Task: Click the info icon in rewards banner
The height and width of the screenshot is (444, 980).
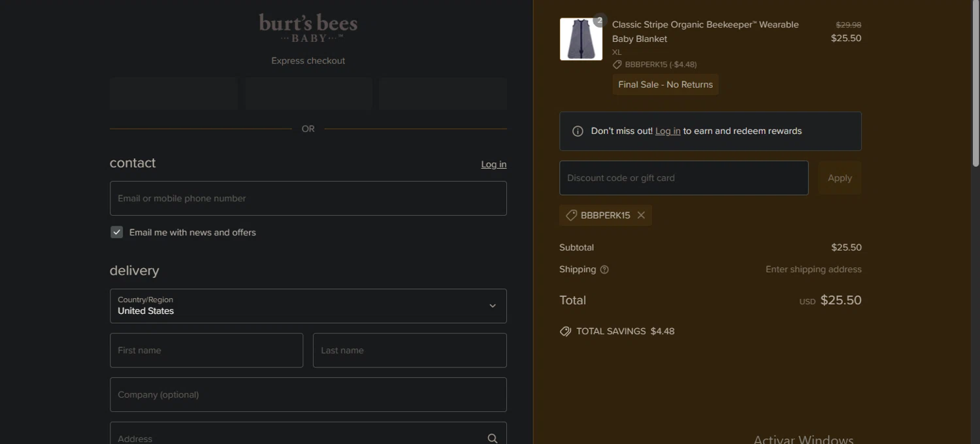Action: (x=578, y=131)
